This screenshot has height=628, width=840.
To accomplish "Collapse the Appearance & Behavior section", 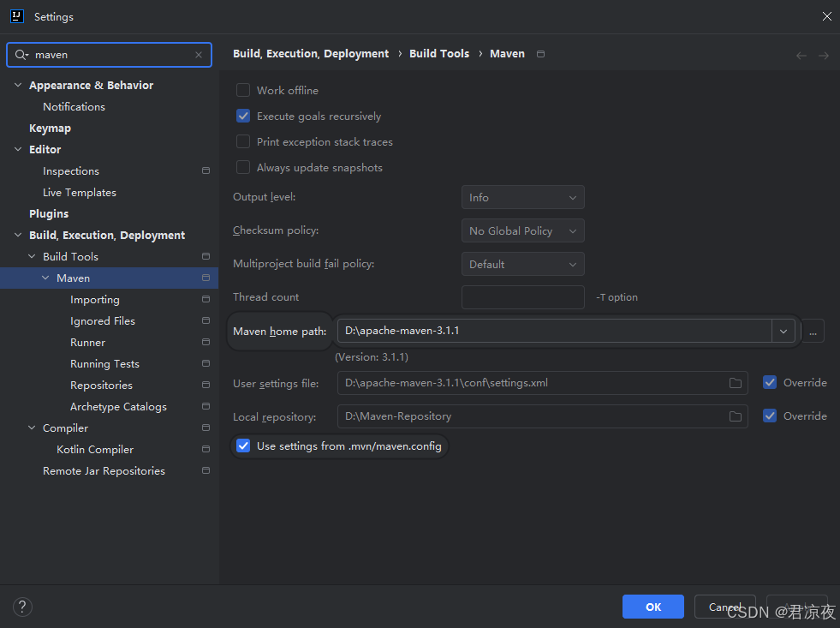I will pos(18,86).
